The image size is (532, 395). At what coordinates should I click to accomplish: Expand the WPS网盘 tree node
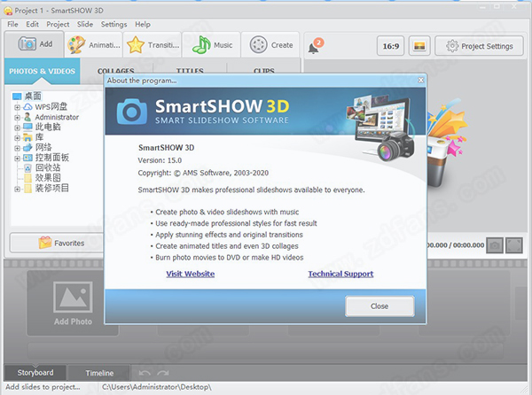click(17, 106)
